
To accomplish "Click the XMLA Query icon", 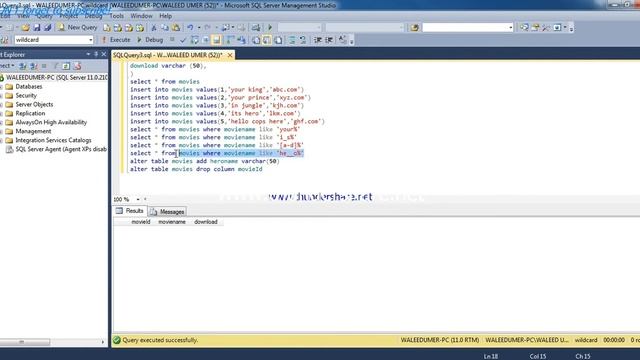I will (140, 27).
